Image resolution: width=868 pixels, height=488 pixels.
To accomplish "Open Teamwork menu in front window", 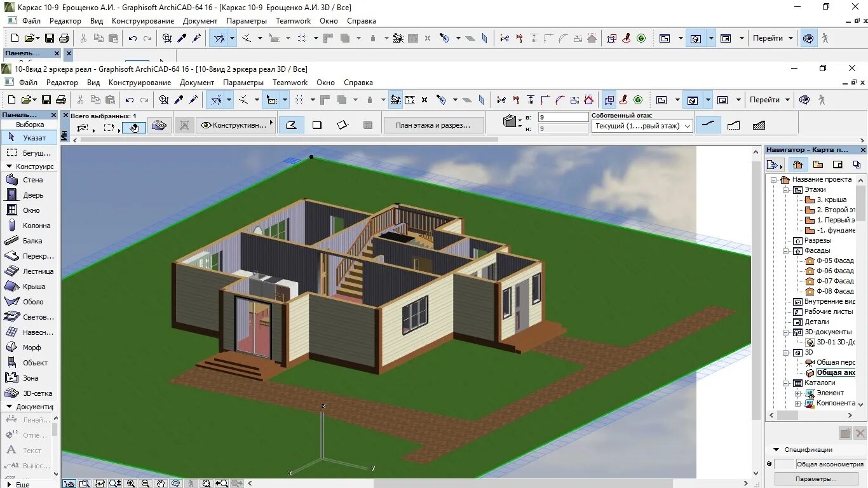I will click(x=290, y=83).
